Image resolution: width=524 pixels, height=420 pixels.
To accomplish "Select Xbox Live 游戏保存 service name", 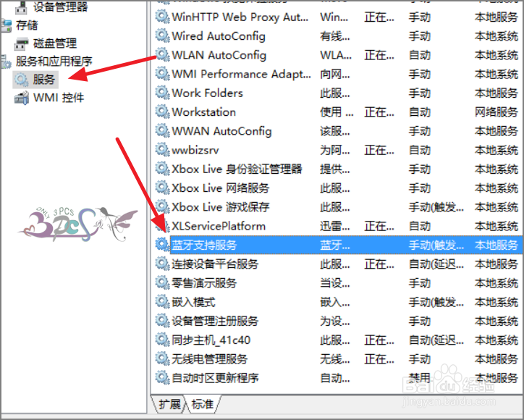I will coord(221,207).
